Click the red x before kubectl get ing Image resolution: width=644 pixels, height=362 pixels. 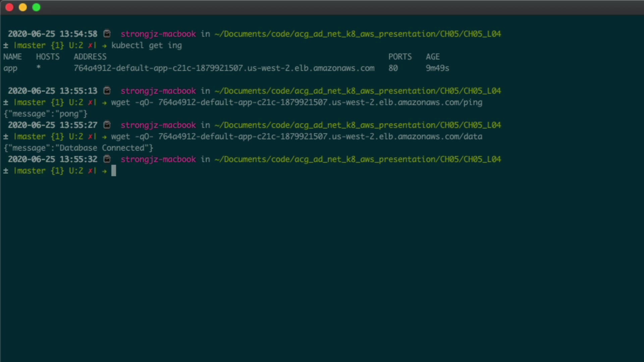pyautogui.click(x=90, y=46)
